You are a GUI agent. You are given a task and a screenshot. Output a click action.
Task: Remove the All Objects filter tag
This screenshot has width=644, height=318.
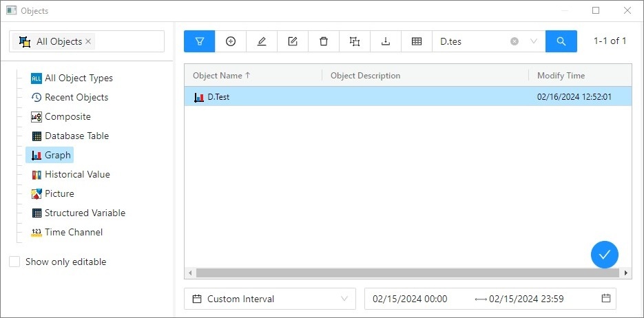pos(88,41)
